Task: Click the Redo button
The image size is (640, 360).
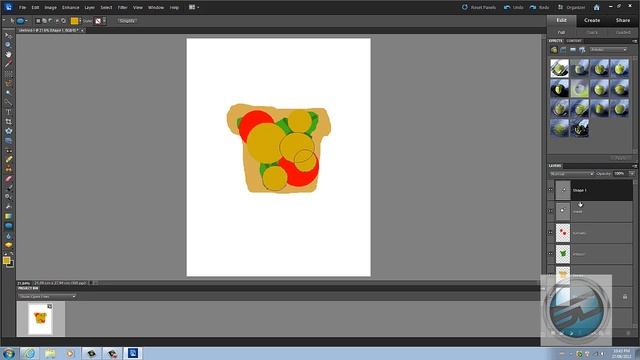Action: point(540,7)
